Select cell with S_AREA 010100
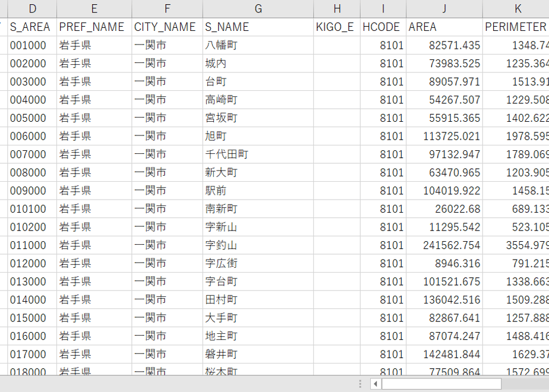549x392 pixels. point(32,209)
